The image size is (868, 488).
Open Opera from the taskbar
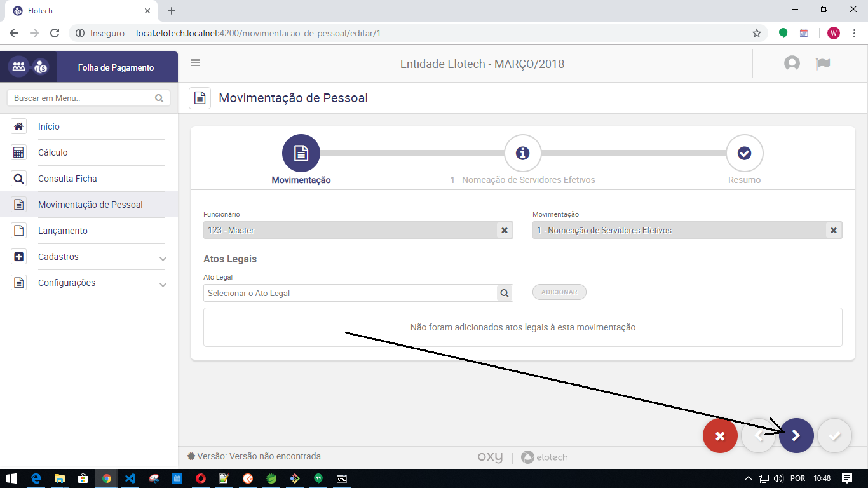pos(201,478)
